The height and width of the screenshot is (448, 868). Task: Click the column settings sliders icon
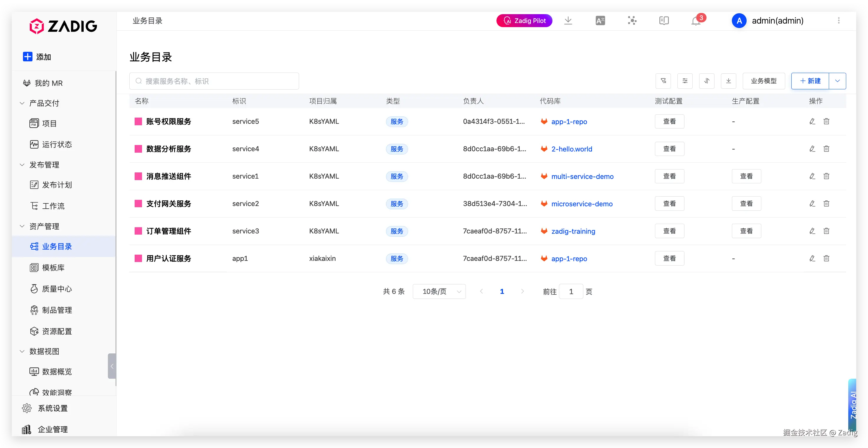[685, 81]
